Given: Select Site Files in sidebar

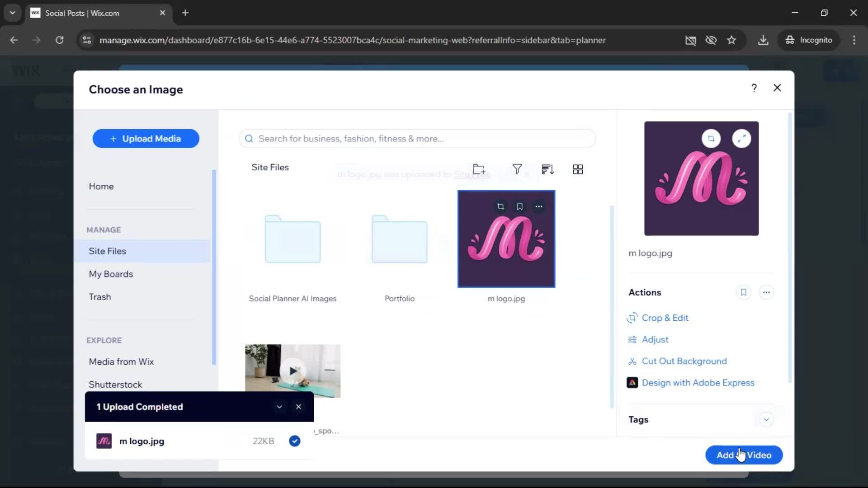Looking at the screenshot, I should point(142,251).
